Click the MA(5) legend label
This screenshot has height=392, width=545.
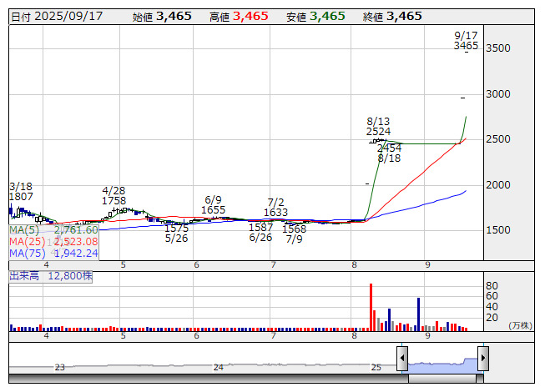25,229
